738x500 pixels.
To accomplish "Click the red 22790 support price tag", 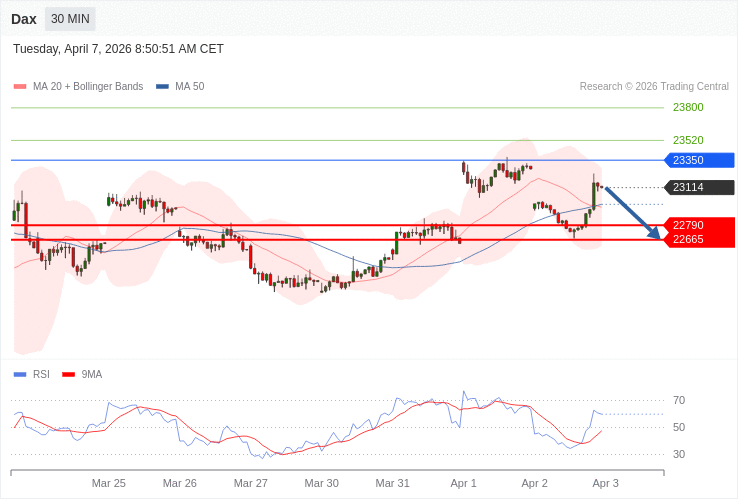I will pyautogui.click(x=700, y=225).
